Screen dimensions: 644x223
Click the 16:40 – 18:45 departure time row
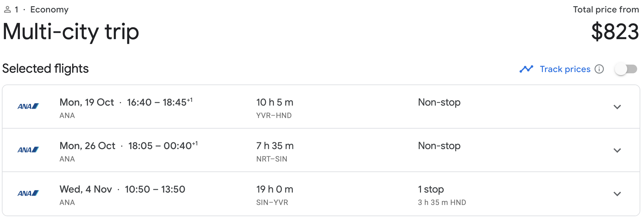coord(160,102)
